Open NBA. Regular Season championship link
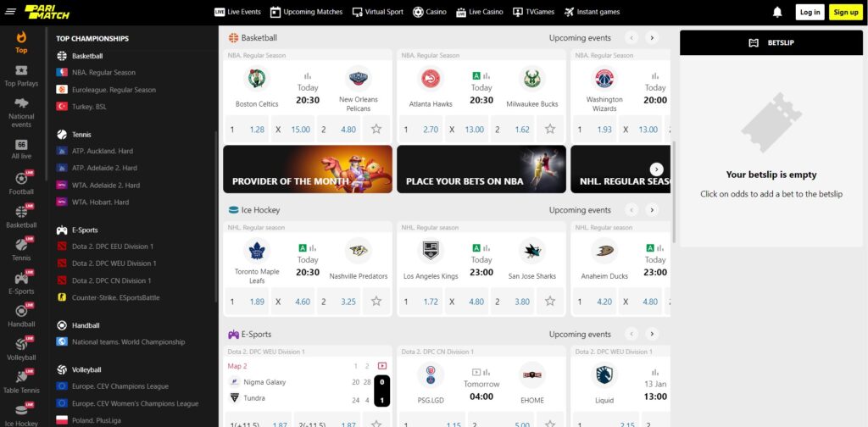 tap(103, 73)
